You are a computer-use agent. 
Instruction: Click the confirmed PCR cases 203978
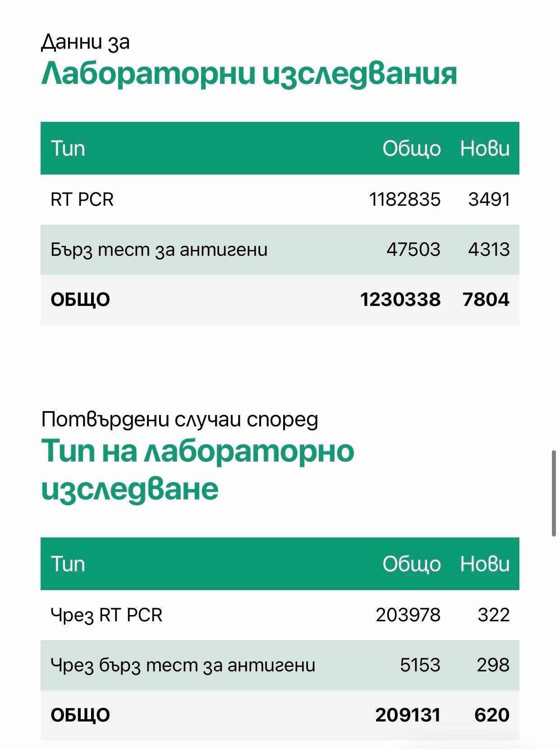[x=408, y=615]
